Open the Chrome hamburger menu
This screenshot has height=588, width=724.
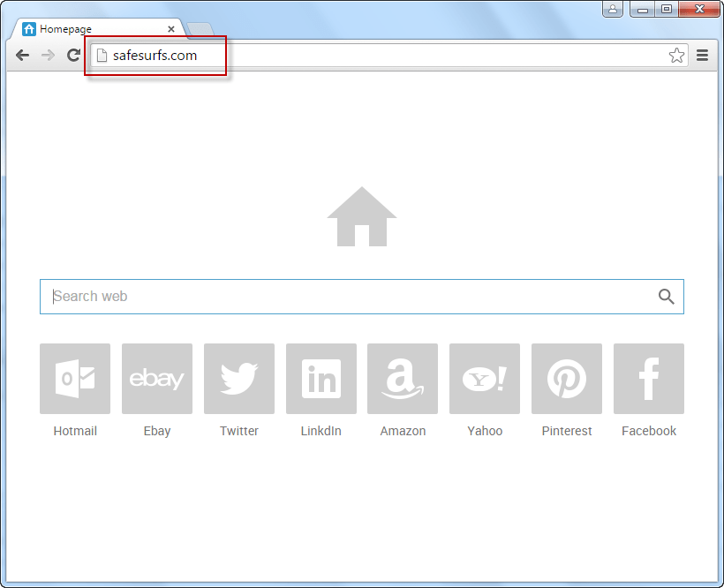click(x=702, y=56)
